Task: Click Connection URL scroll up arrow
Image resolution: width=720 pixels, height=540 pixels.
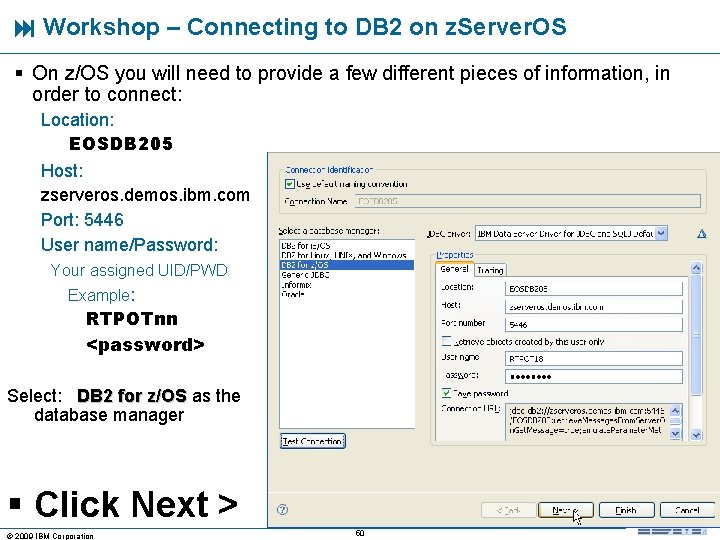Action: pos(675,410)
